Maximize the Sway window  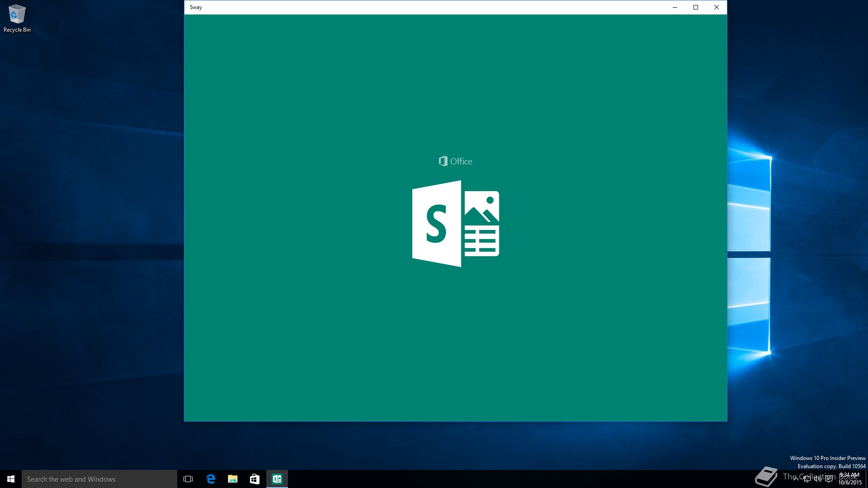[x=696, y=7]
